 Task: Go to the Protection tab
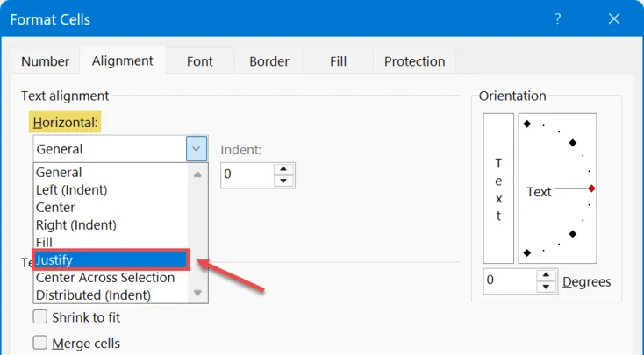click(414, 61)
